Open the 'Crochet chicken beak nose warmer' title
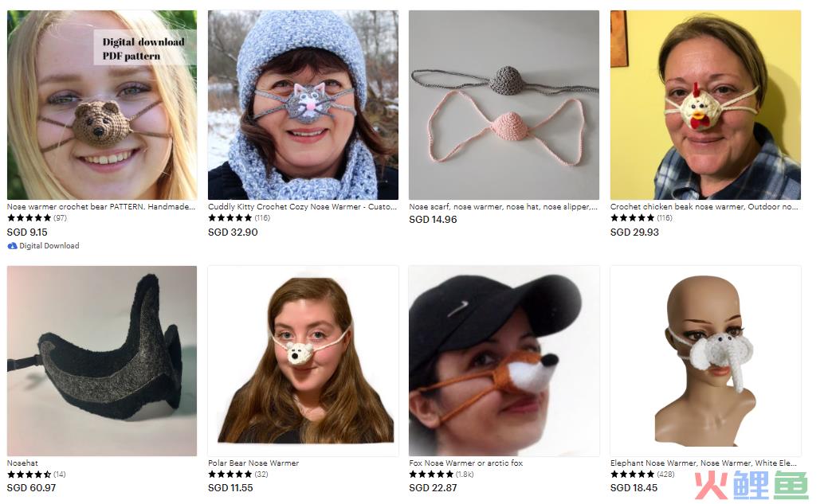The height and width of the screenshot is (504, 828). [x=704, y=207]
